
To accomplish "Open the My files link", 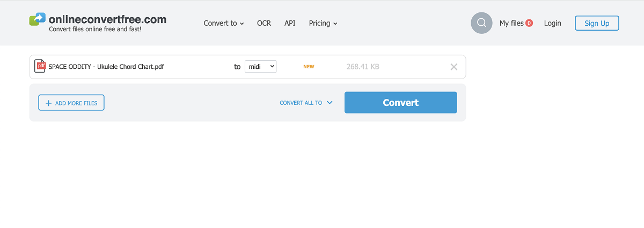I will point(511,23).
